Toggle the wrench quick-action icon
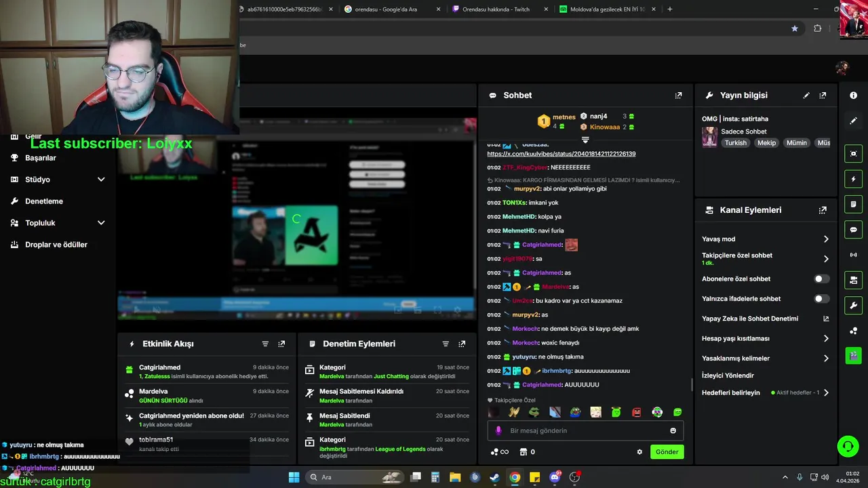The height and width of the screenshot is (488, 868). (853, 305)
